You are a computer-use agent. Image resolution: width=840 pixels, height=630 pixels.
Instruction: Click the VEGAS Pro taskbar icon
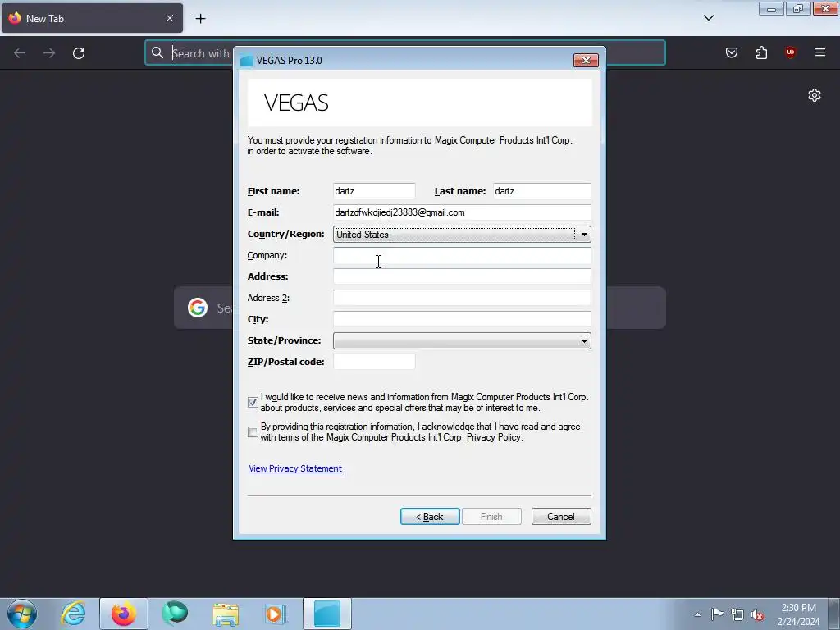coord(326,614)
